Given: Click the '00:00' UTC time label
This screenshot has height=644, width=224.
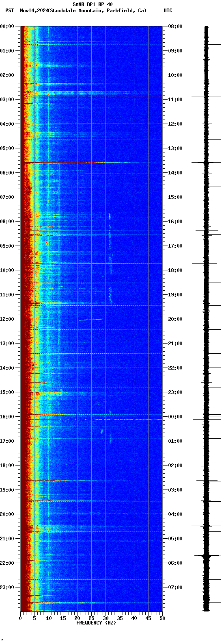Looking at the screenshot, I should [175, 417].
